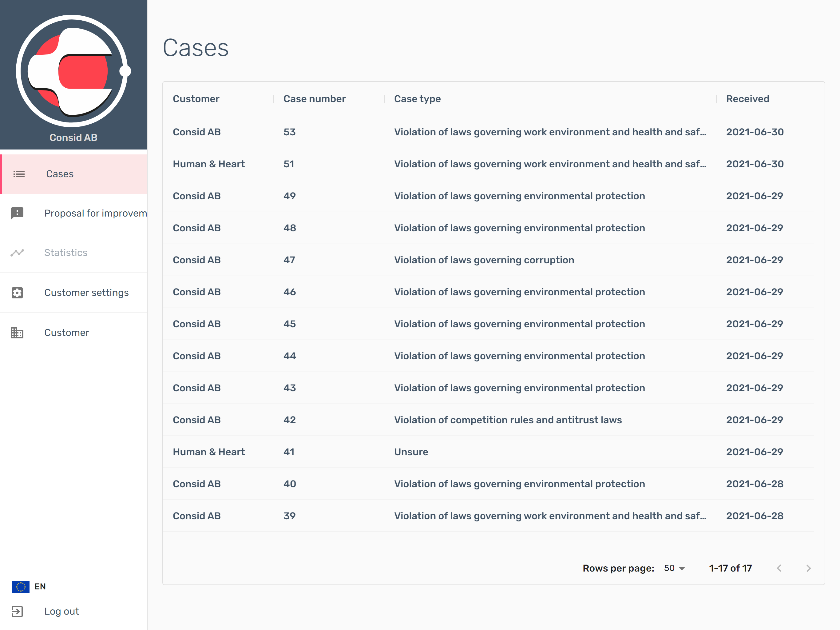Open competition rules and antitrust case
Viewport: 840px width, 630px height.
pyautogui.click(x=488, y=420)
